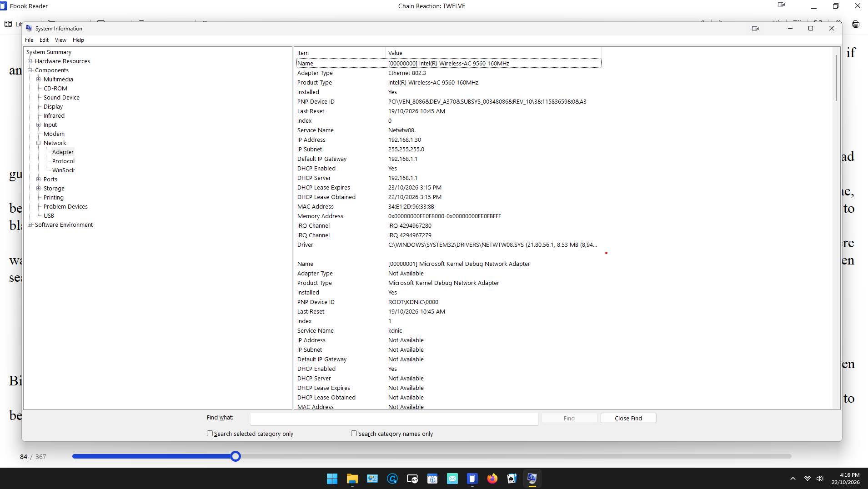
Task: Open the Edit menu
Action: coord(44,40)
